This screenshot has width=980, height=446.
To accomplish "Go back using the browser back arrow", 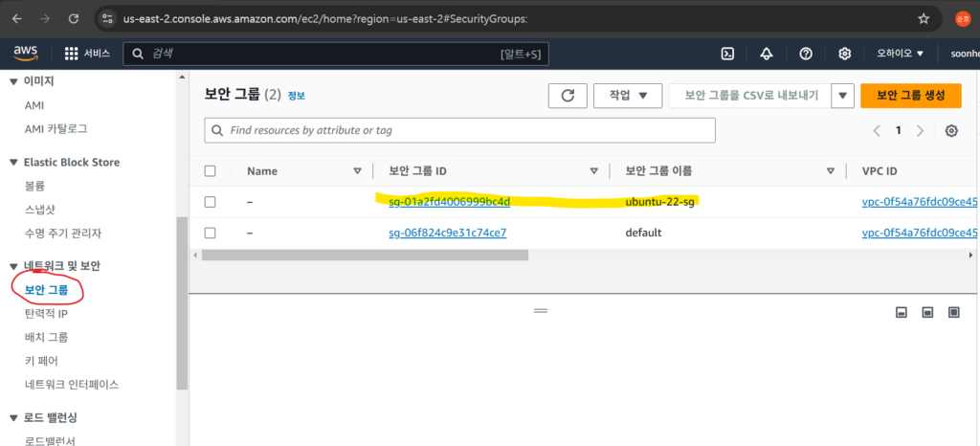I will coord(17,19).
